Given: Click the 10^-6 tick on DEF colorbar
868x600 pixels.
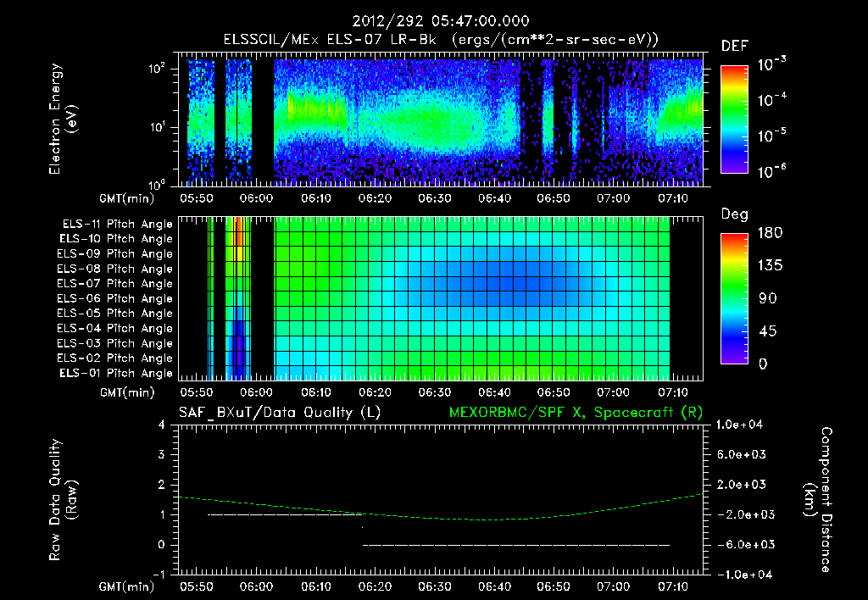Looking at the screenshot, I should point(771,171).
